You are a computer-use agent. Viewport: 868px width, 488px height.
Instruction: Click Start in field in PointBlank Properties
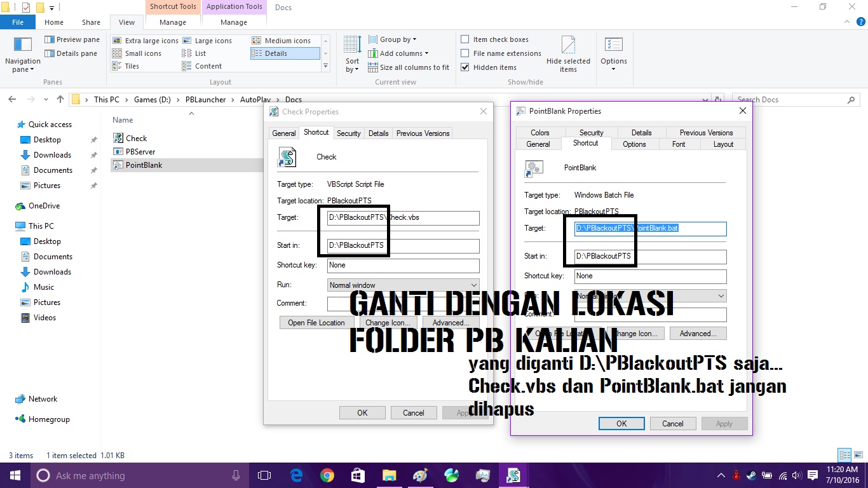[651, 257]
